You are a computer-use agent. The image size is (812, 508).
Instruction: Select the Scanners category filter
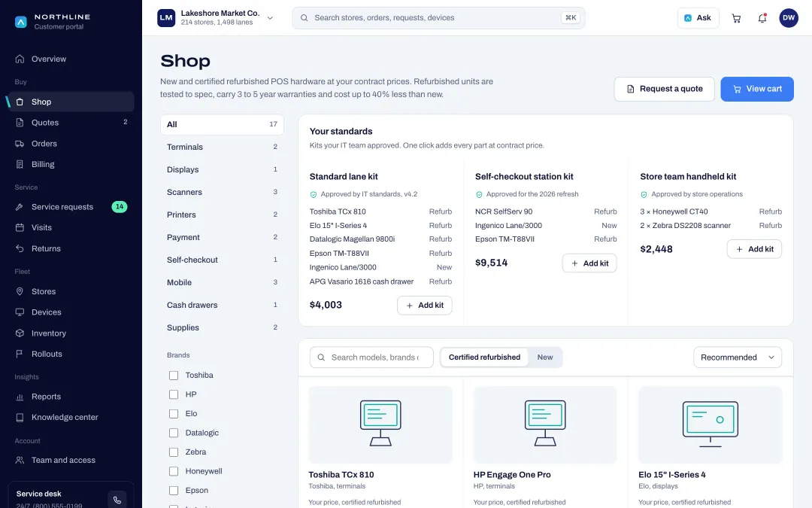(222, 193)
